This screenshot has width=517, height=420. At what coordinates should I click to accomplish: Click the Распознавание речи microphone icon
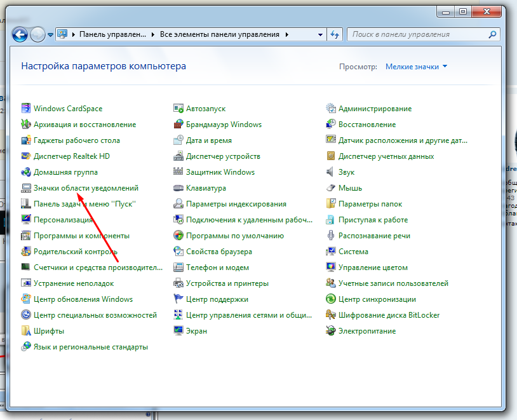(x=331, y=236)
